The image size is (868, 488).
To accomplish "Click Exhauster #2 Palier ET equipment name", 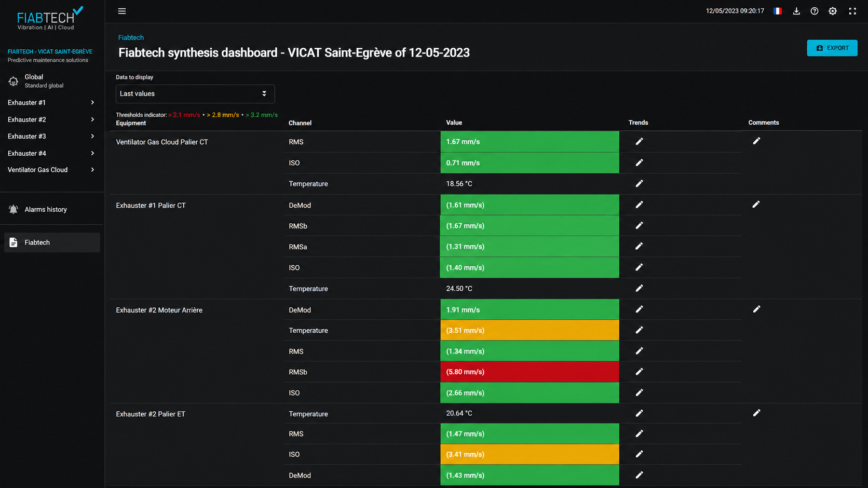I will [x=150, y=414].
